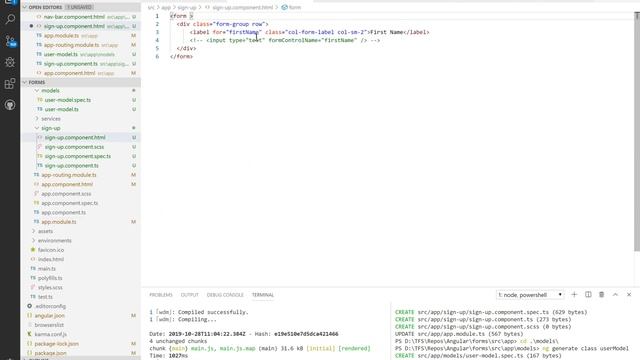This screenshot has height=360, width=640.
Task: Maximize the panel with up chevron
Action: coord(615,294)
